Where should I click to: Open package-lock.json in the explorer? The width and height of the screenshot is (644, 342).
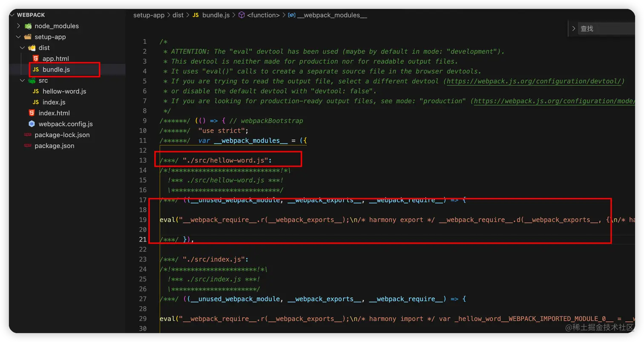click(x=62, y=135)
